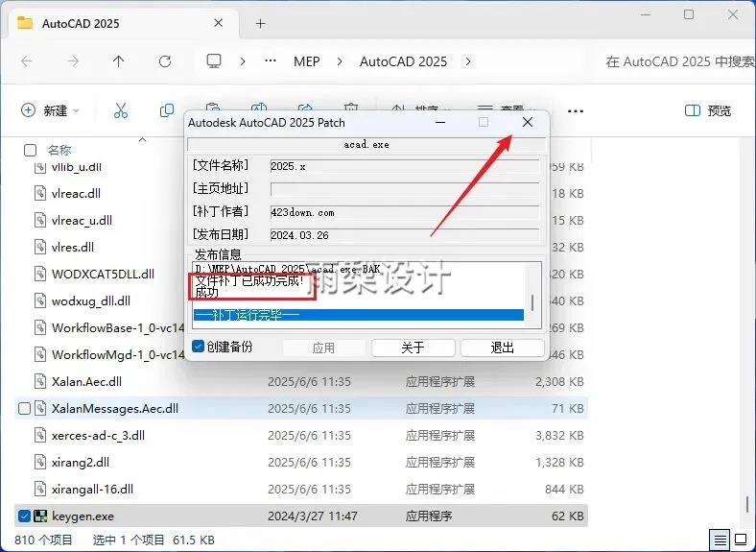The image size is (756, 552).
Task: Open the hidden breadcrumb ellipsis menu
Action: (x=271, y=61)
